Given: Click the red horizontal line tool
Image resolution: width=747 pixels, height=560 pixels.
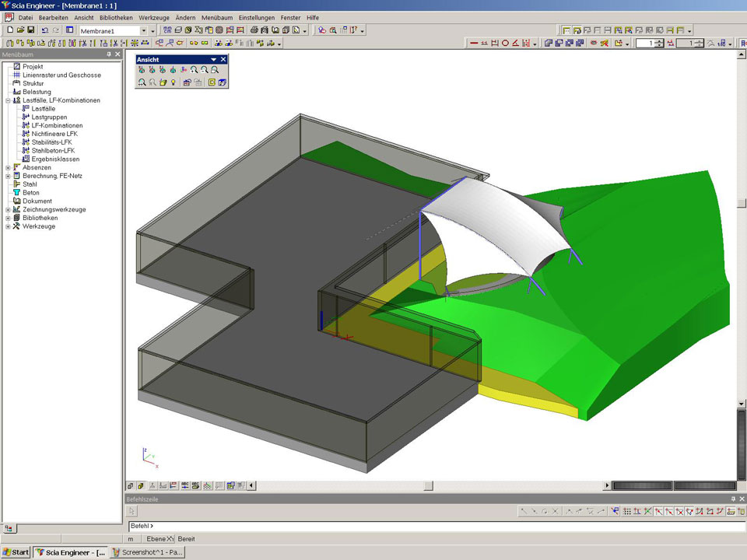Looking at the screenshot, I should coord(473,44).
